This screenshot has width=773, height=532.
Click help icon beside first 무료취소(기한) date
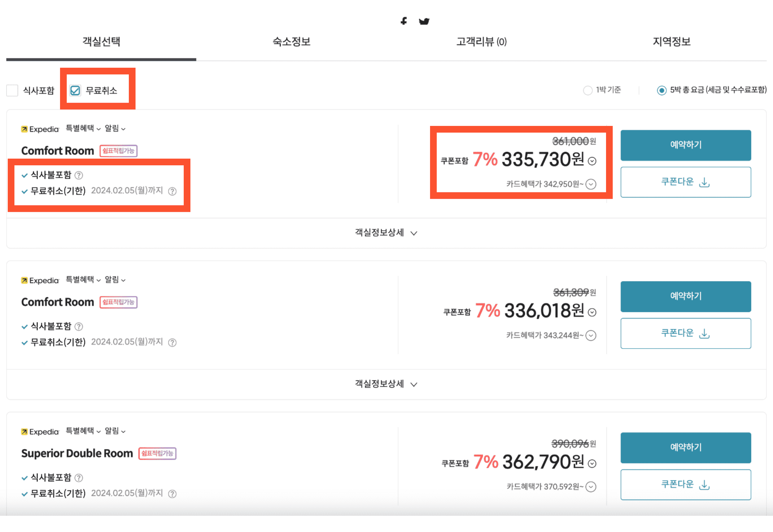(x=172, y=191)
